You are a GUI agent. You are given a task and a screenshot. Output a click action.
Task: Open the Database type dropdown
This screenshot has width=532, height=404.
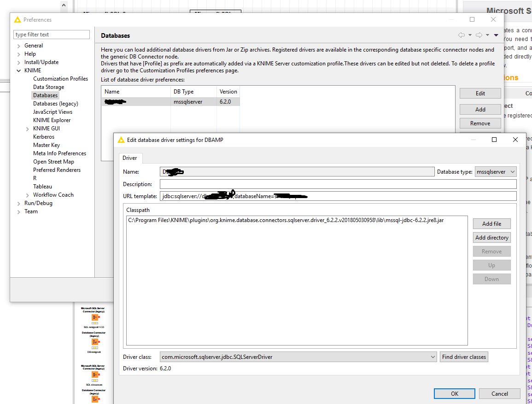pos(495,172)
